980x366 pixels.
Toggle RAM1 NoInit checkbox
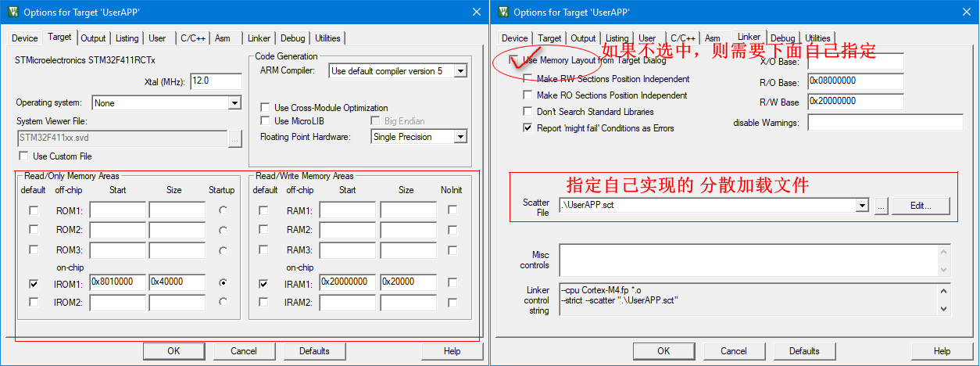coord(452,210)
